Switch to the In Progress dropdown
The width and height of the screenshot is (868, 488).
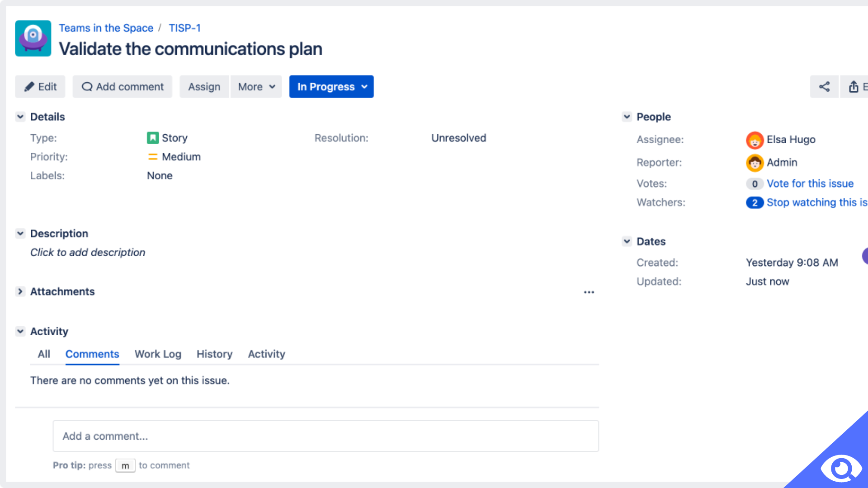click(x=331, y=86)
